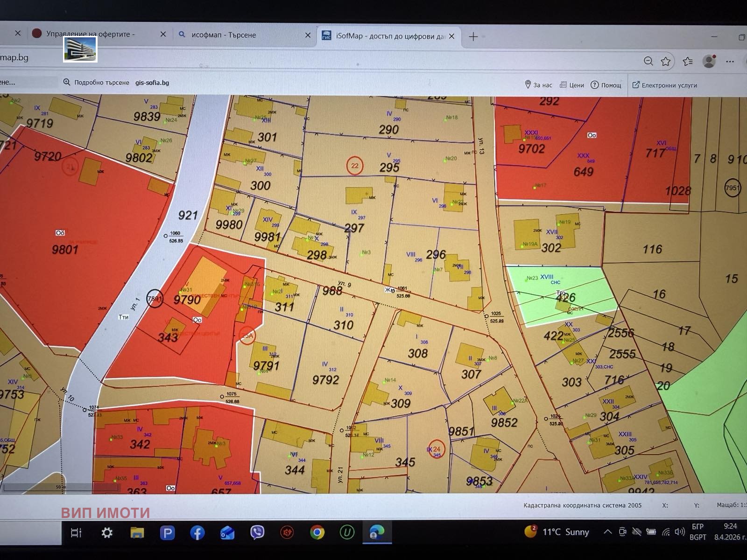Add page to favorites with star icon
Viewport: 747px width, 560px height.
click(666, 62)
